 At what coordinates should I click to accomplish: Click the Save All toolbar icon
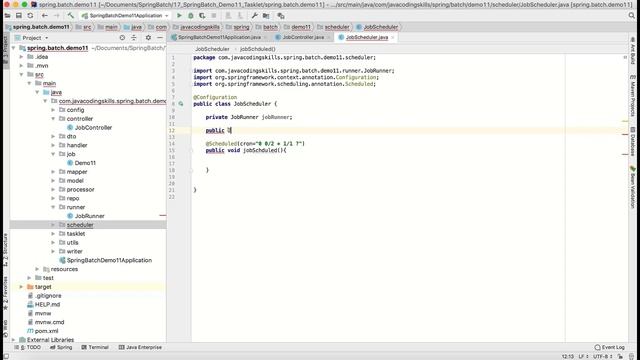point(19,16)
